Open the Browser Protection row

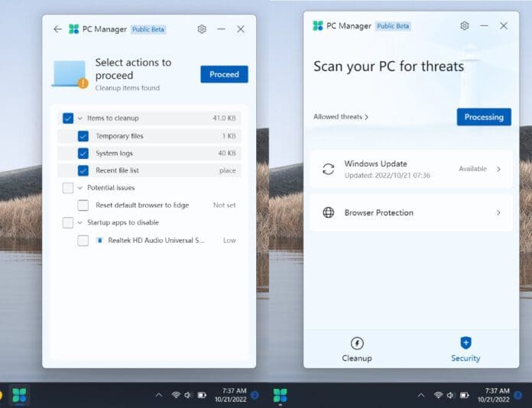point(410,212)
